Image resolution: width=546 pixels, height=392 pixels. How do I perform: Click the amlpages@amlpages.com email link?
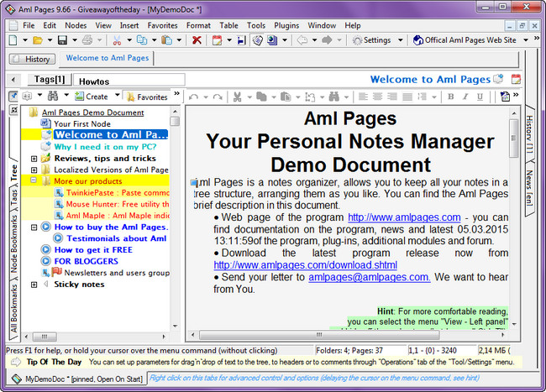pyautogui.click(x=370, y=277)
